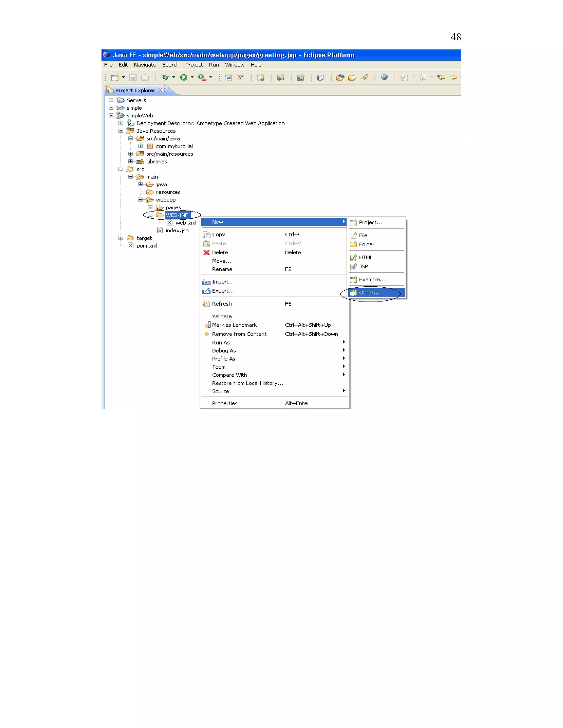563x728 pixels.
Task: Click the New Dynamic Web Project icon
Action: 228,77
